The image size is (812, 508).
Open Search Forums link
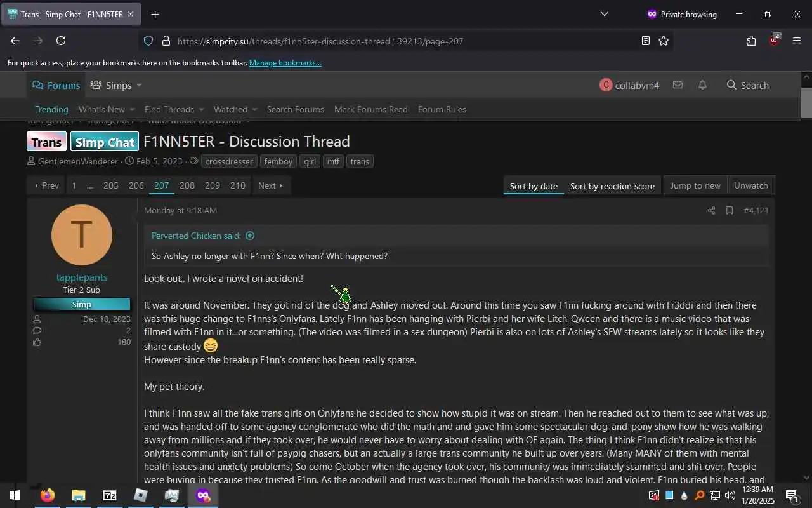tap(295, 109)
